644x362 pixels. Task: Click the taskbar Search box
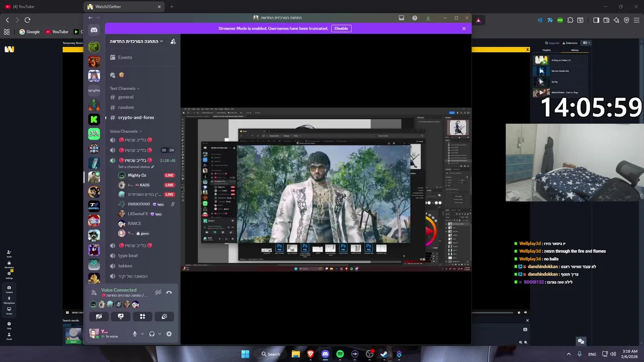tap(271, 354)
